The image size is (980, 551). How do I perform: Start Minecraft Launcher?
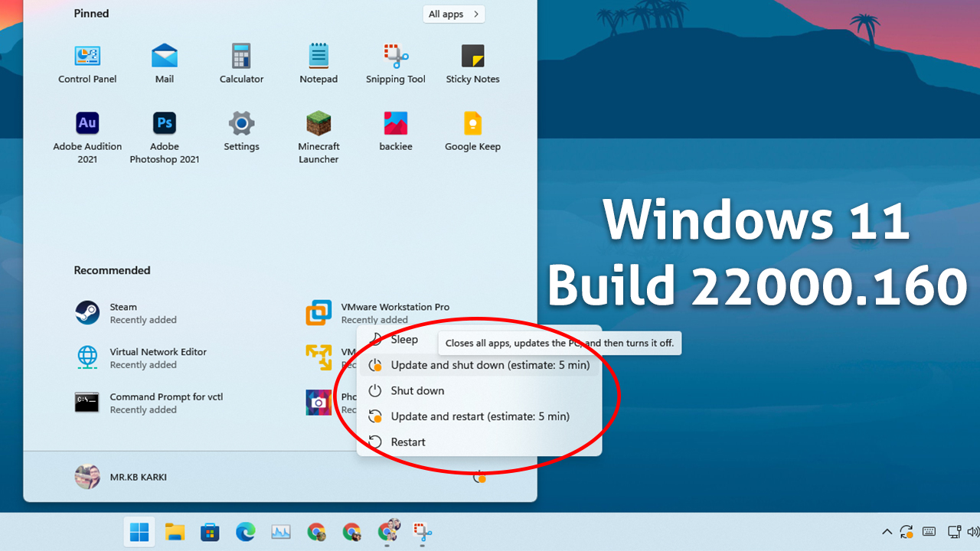coord(318,138)
